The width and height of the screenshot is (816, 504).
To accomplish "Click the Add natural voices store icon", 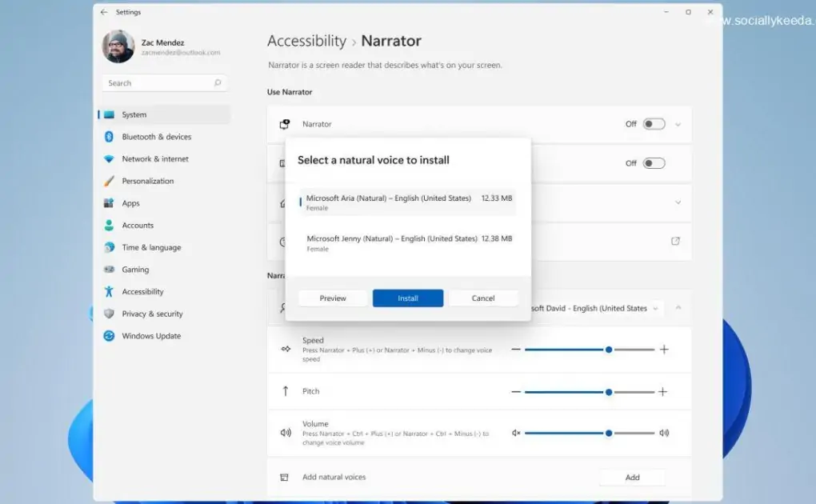I will [x=284, y=477].
